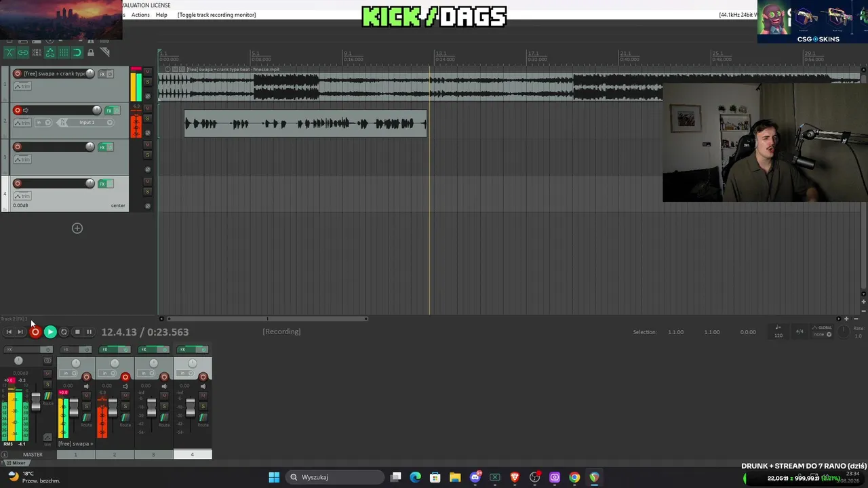Toggle repeat loop in the transport bar
The width and height of the screenshot is (868, 488).
(x=64, y=332)
